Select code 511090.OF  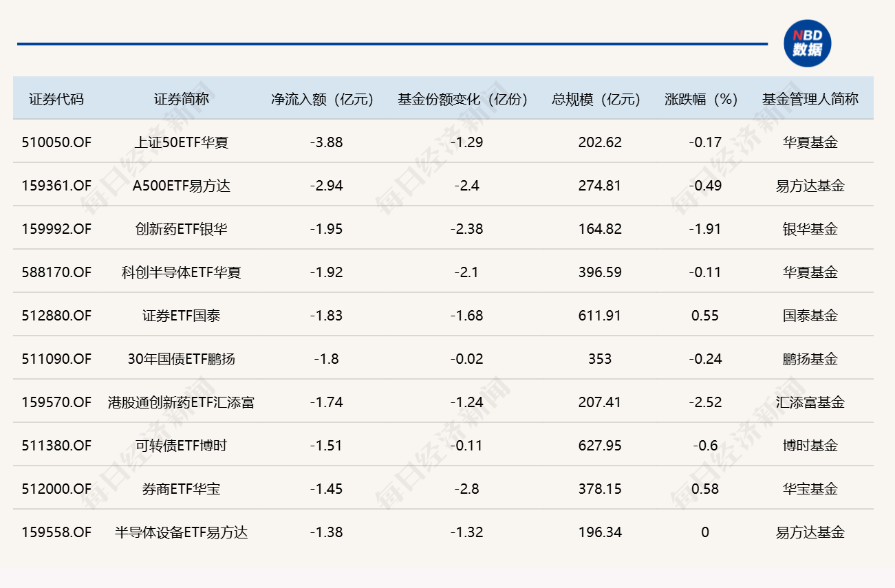coord(56,359)
